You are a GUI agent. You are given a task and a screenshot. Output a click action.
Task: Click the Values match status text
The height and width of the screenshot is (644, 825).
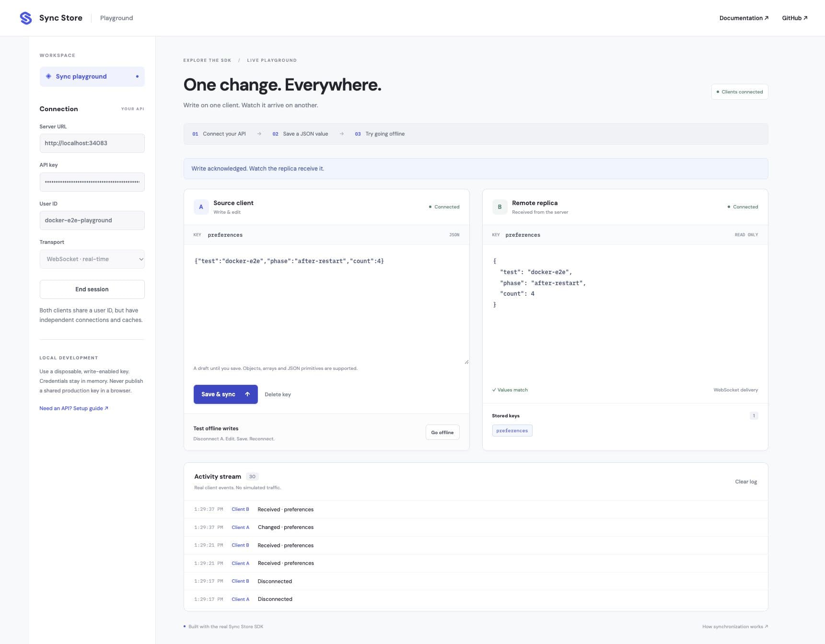510,390
